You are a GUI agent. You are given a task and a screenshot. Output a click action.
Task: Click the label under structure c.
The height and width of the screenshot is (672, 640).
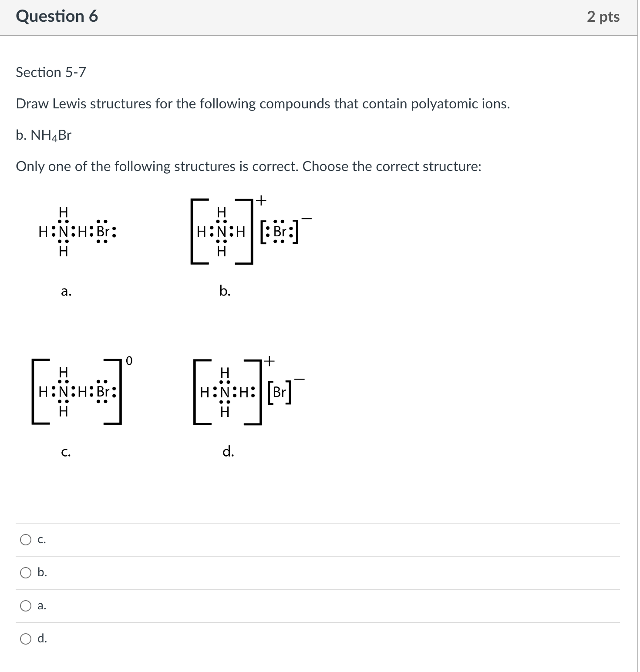66,453
